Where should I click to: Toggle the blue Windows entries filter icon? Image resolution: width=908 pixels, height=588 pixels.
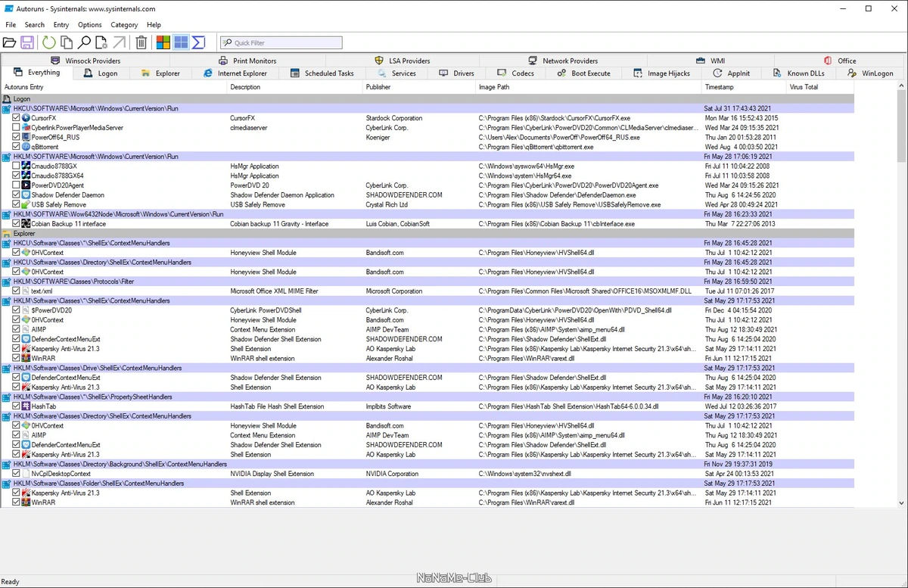click(x=181, y=43)
